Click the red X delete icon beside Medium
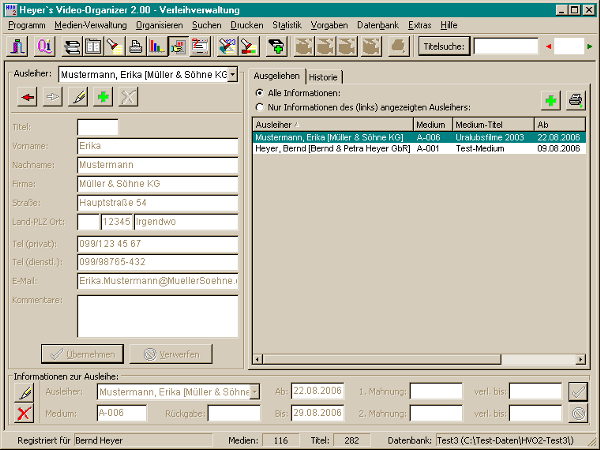Image resolution: width=600 pixels, height=450 pixels. click(26, 412)
